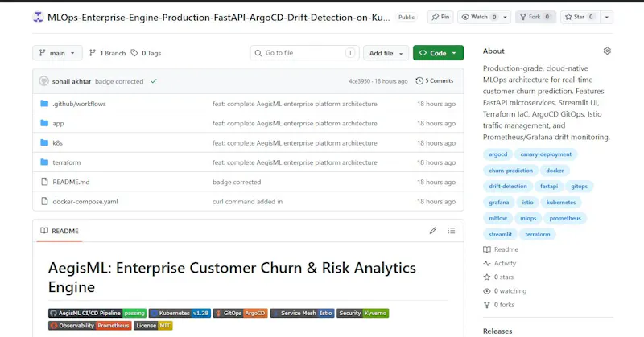Click the churn-prediction topic tag

(x=510, y=171)
